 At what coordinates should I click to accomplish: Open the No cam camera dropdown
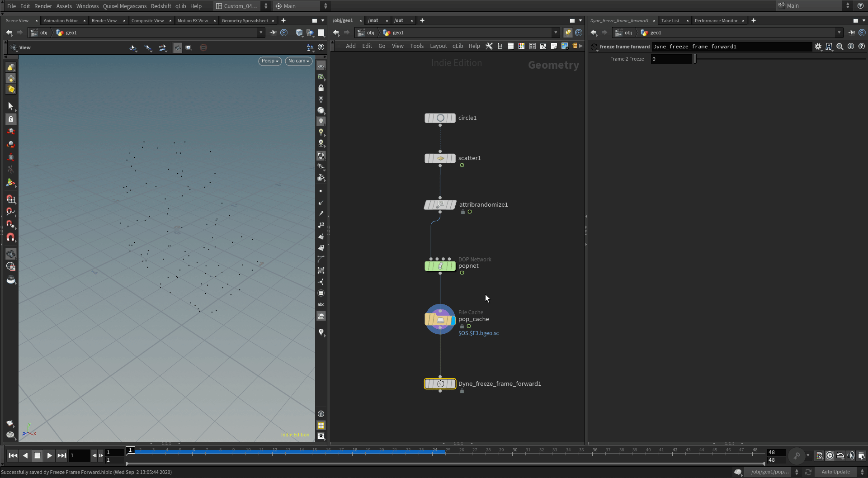(x=299, y=61)
